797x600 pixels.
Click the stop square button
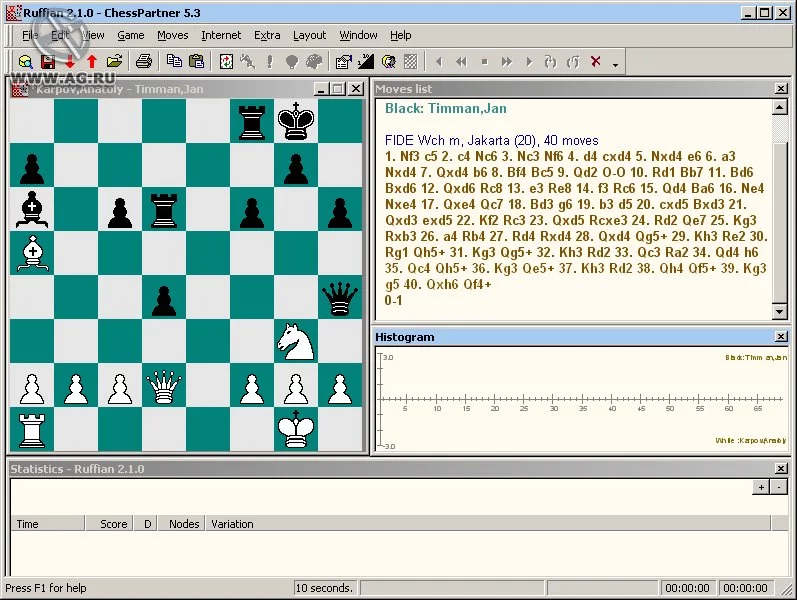pyautogui.click(x=484, y=62)
